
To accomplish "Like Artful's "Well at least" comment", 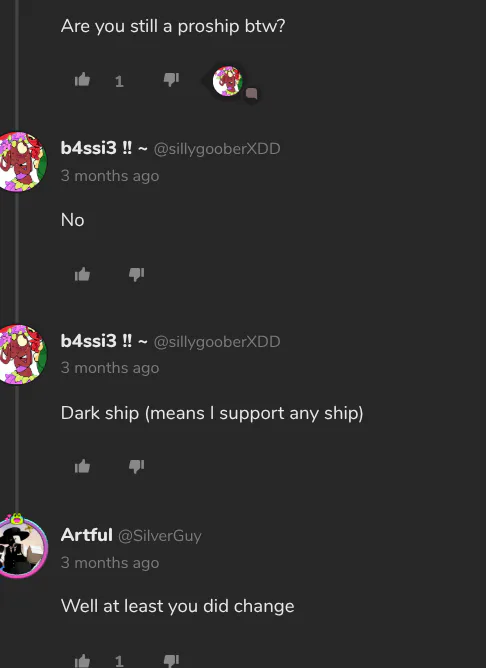I will point(82,661).
